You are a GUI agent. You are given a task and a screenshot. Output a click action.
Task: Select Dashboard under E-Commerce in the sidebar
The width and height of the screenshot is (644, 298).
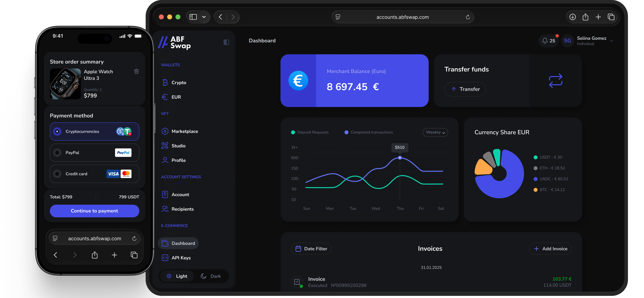pos(178,243)
